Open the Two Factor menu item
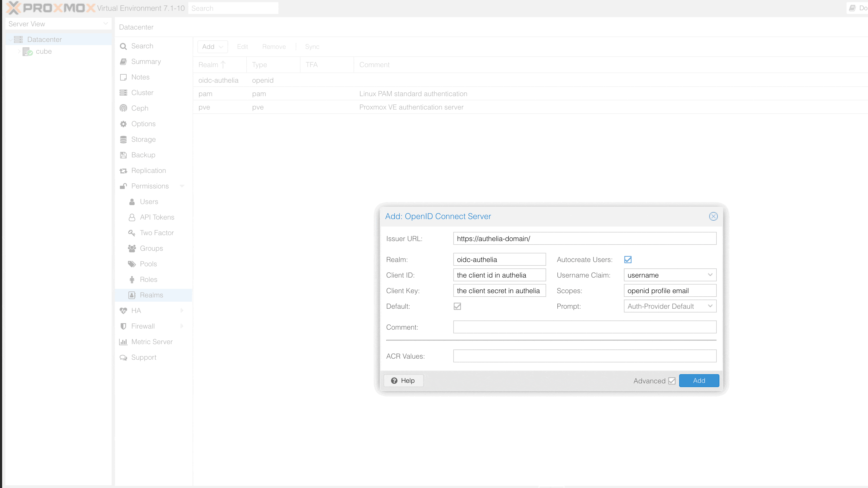868x488 pixels. point(154,233)
